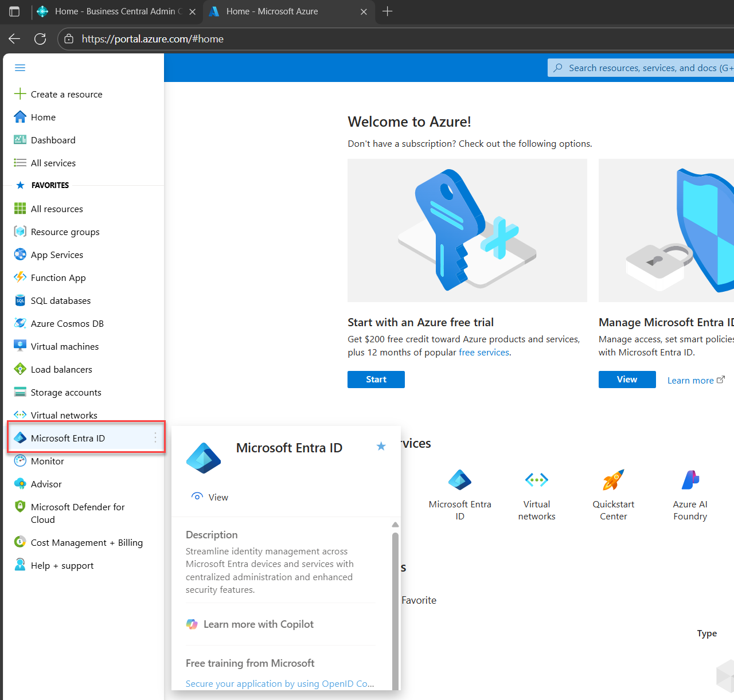The image size is (734, 700).
Task: Follow the free services link
Action: (484, 353)
